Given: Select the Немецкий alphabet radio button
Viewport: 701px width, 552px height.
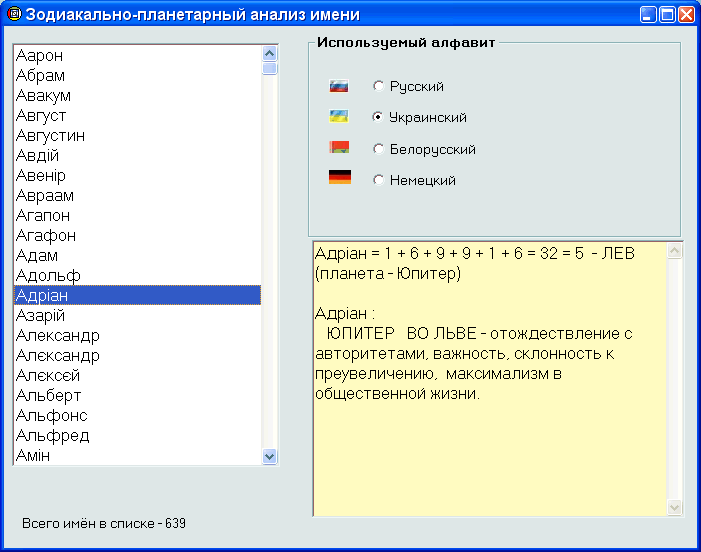Looking at the screenshot, I should click(378, 180).
